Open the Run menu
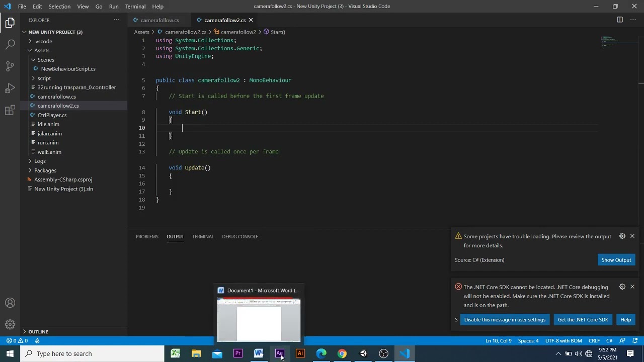 [x=114, y=6]
